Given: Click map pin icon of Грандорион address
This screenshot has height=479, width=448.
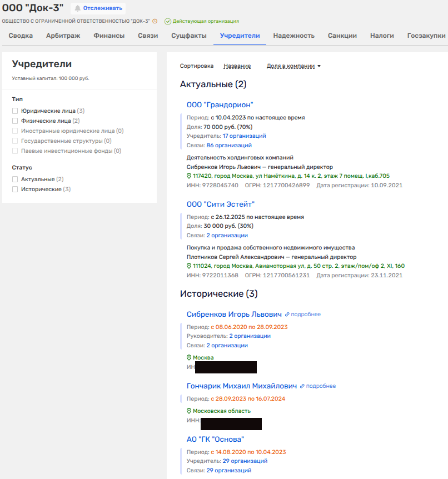Looking at the screenshot, I should [x=189, y=176].
